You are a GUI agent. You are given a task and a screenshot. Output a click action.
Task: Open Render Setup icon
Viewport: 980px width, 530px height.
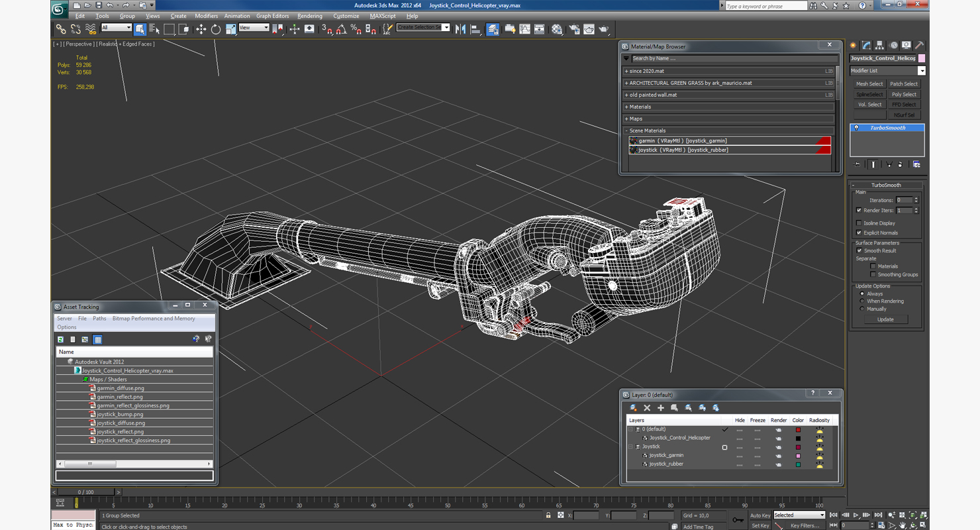pyautogui.click(x=573, y=29)
